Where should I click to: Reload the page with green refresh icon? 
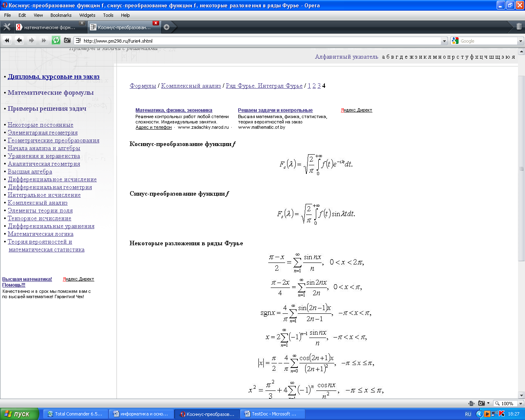click(56, 40)
